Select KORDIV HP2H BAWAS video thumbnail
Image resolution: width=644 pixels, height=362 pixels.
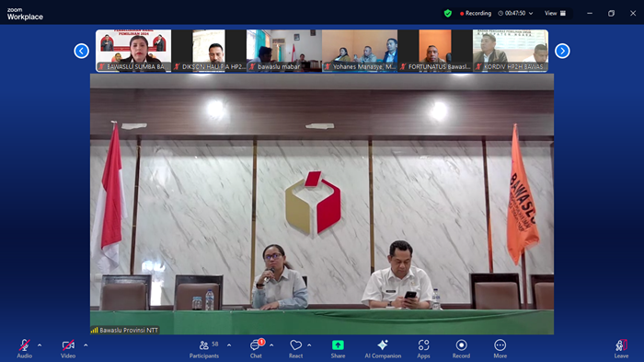coord(511,51)
